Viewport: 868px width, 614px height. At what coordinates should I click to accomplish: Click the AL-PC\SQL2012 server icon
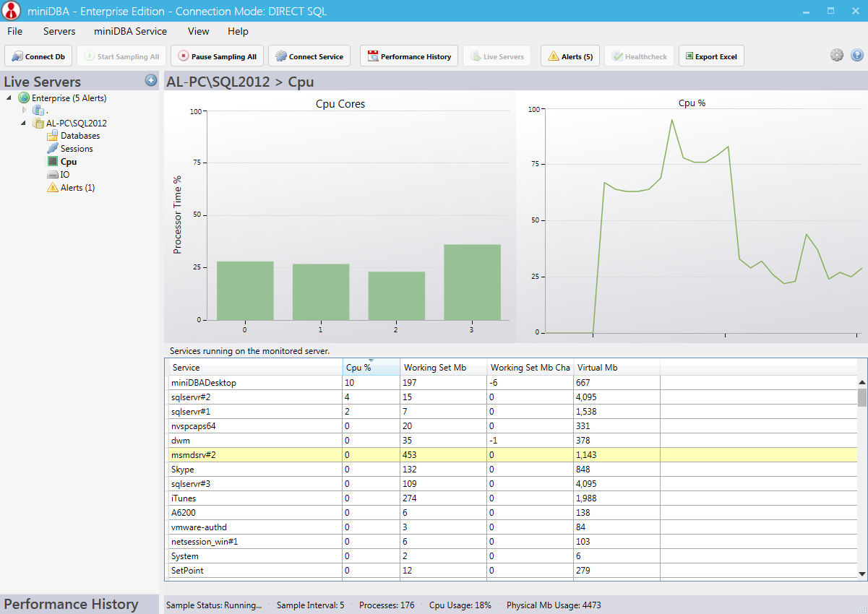coord(38,124)
